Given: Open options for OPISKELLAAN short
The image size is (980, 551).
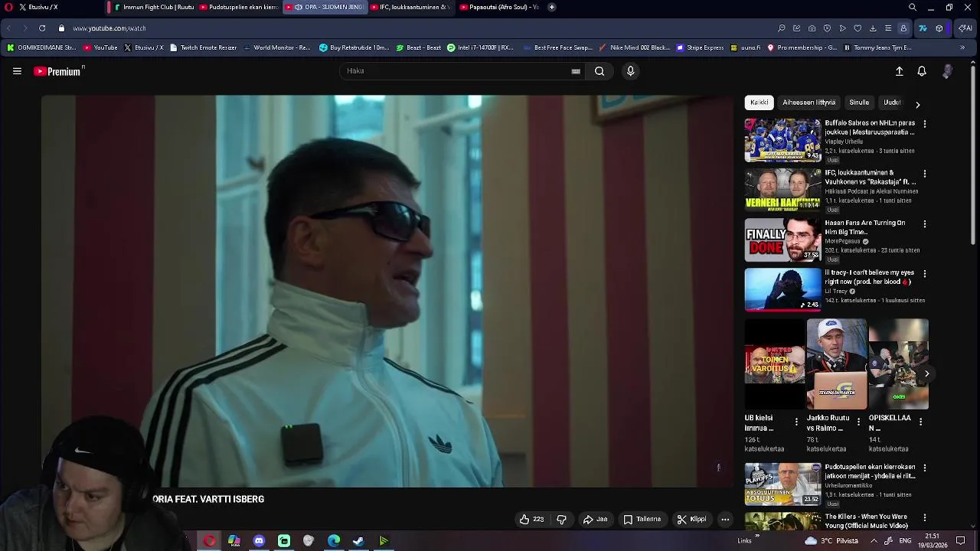Looking at the screenshot, I should (920, 422).
